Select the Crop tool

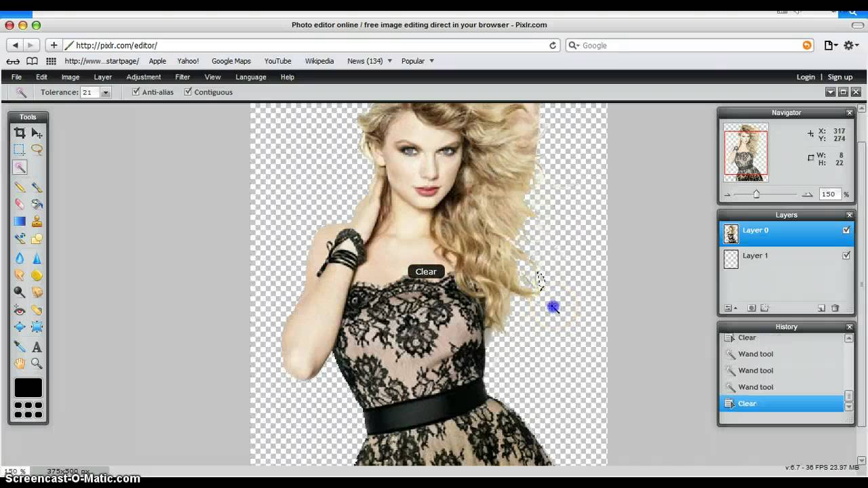[x=20, y=133]
